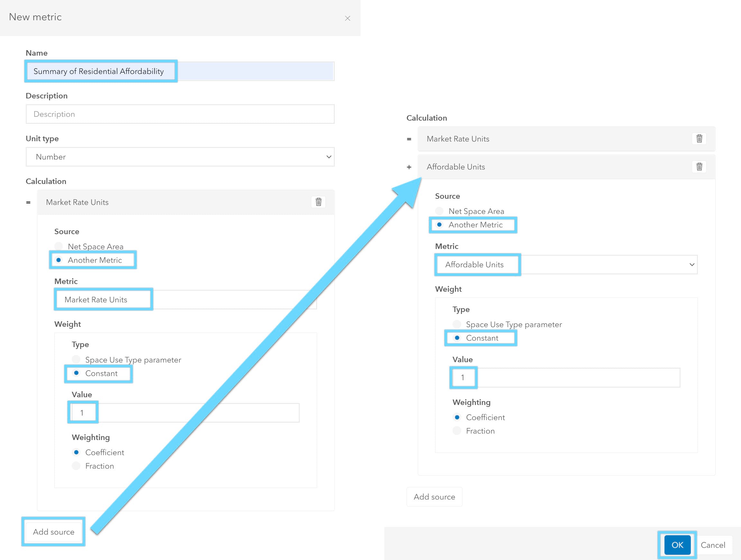741x560 pixels.
Task: Select Fraction weighting for Affordable Units
Action: 457,431
